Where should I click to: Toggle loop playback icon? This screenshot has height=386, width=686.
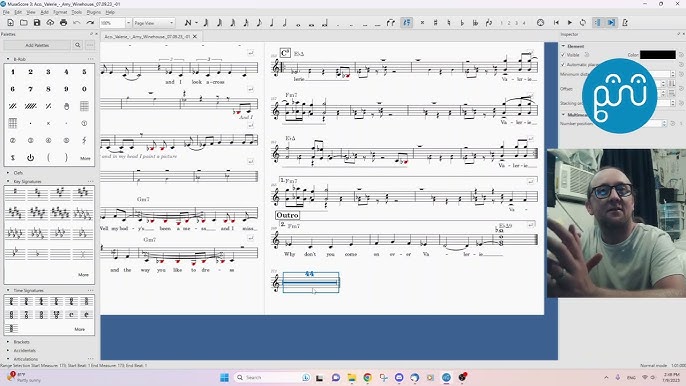click(x=583, y=23)
